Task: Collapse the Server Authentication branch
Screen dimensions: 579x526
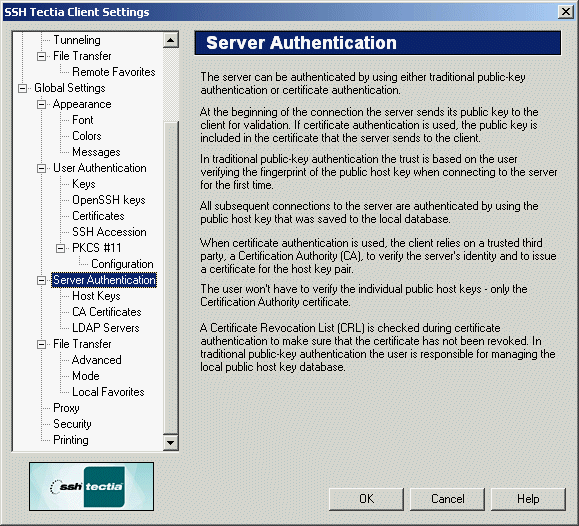Action: tap(41, 280)
